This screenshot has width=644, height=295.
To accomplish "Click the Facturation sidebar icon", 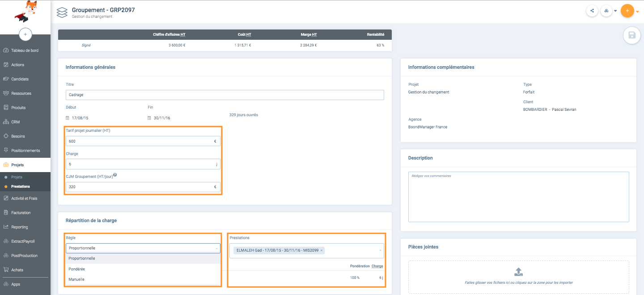I will (x=6, y=213).
